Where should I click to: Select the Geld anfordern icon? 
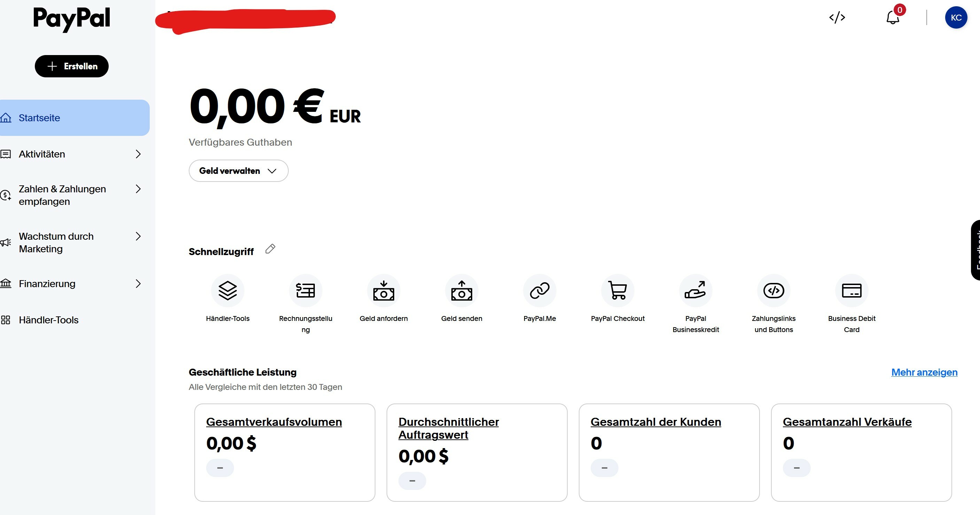tap(383, 290)
